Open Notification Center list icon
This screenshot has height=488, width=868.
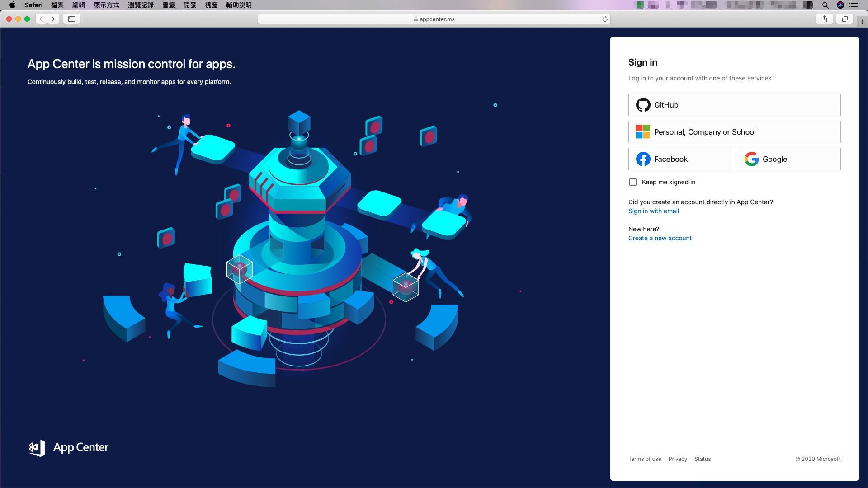[854, 5]
